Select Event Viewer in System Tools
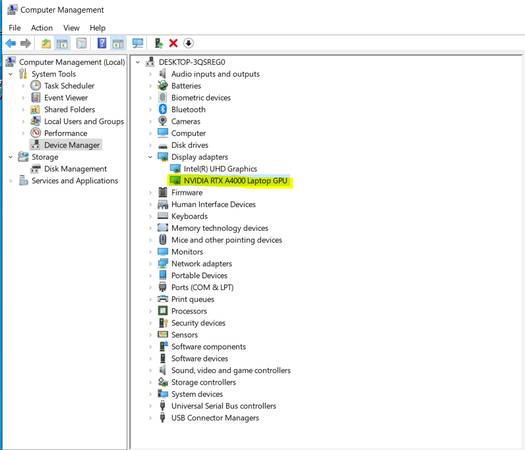Screen dimensions: 525x450 coord(66,98)
